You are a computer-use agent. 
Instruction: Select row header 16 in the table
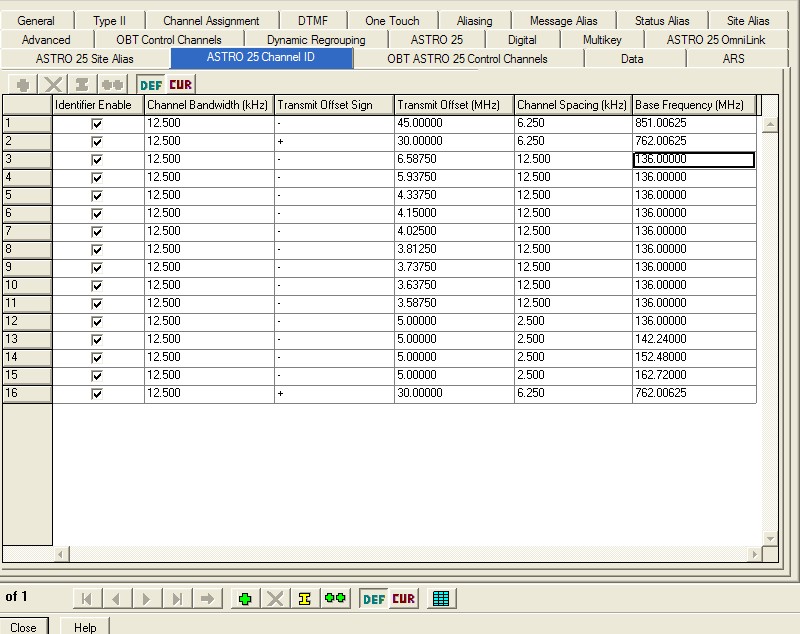(28, 394)
